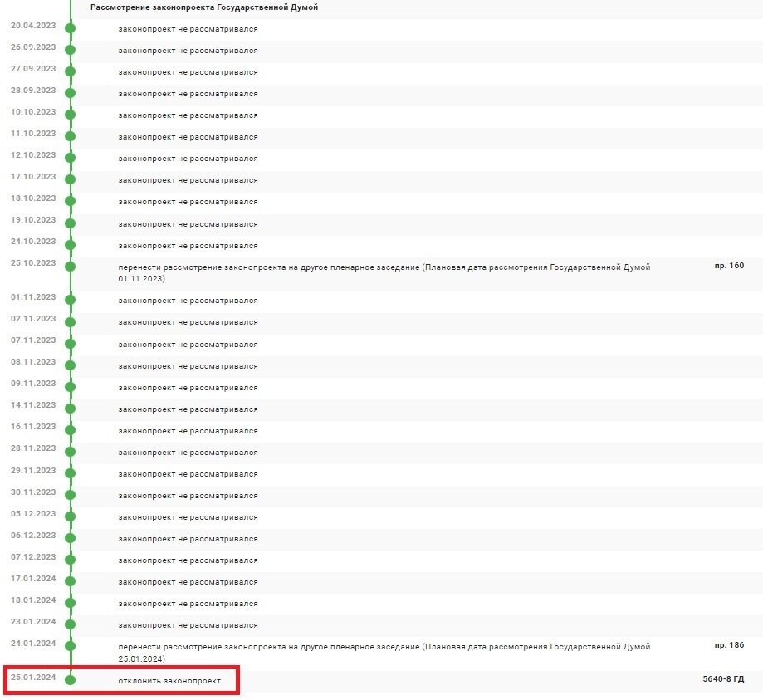Click the date 06.12.2023
This screenshot has width=763, height=700.
coord(33,535)
